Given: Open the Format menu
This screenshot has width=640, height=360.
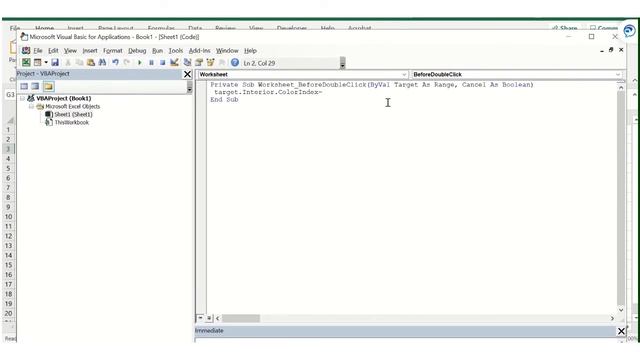Looking at the screenshot, I should [x=113, y=51].
